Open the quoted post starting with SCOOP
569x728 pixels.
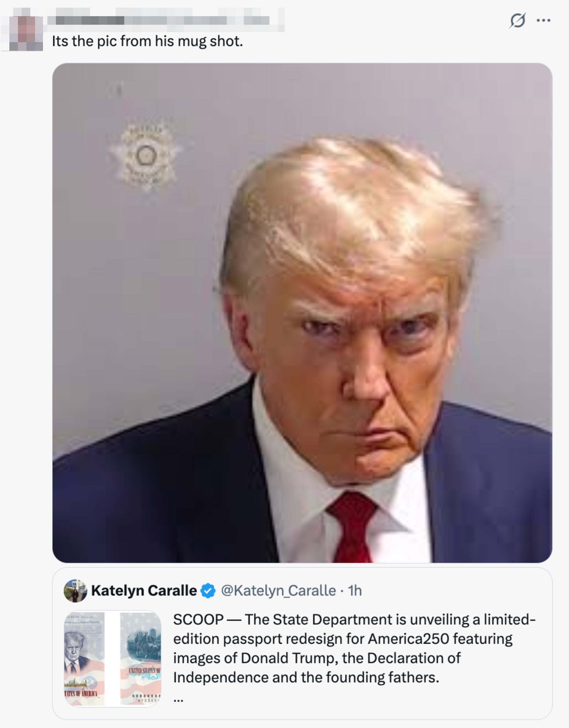click(302, 643)
